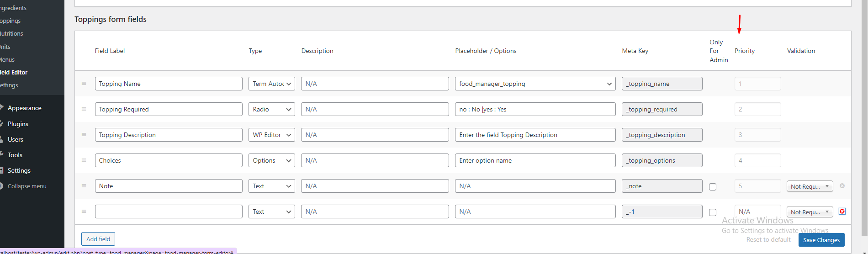Open Field Editor in the sidebar
The height and width of the screenshot is (254, 868).
click(14, 72)
